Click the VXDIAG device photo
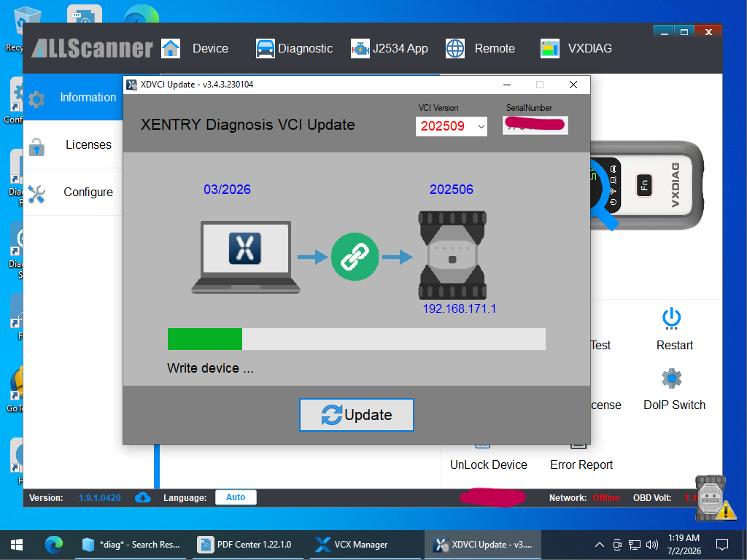This screenshot has width=747, height=560. point(646,185)
